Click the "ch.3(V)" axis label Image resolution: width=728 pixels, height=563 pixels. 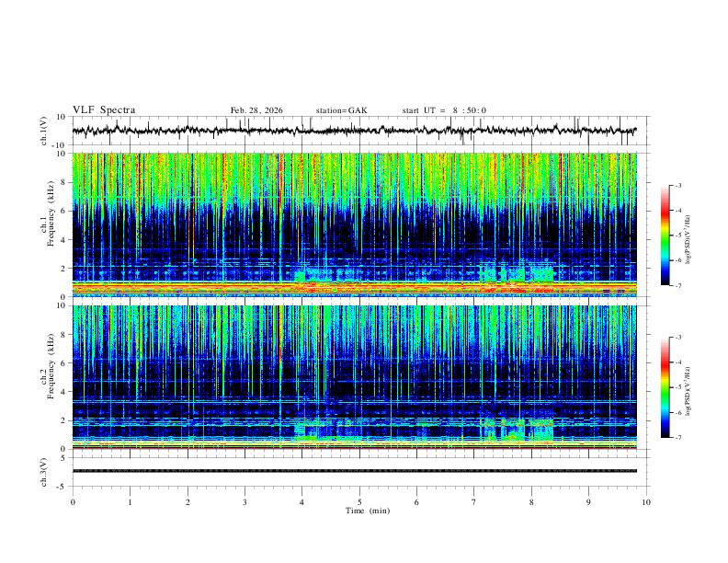click(x=44, y=473)
